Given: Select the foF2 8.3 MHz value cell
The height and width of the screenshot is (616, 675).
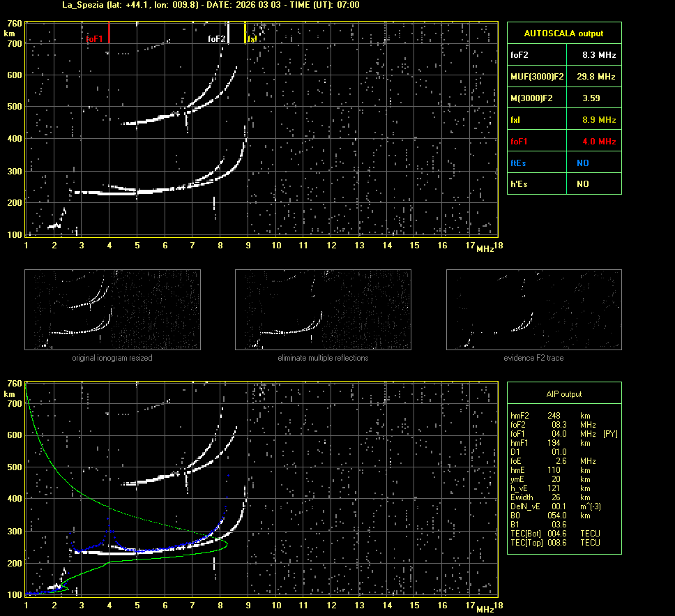Looking at the screenshot, I should pyautogui.click(x=598, y=54).
